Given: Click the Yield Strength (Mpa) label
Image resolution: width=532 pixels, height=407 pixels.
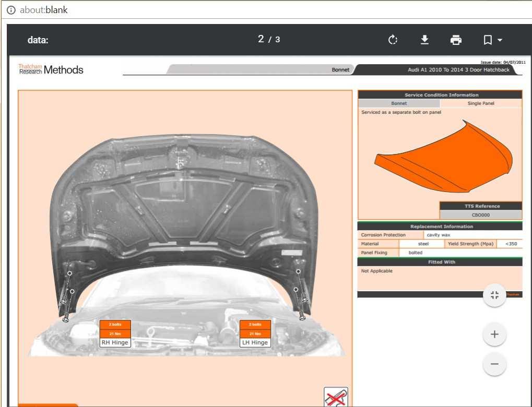Looking at the screenshot, I should tap(470, 244).
